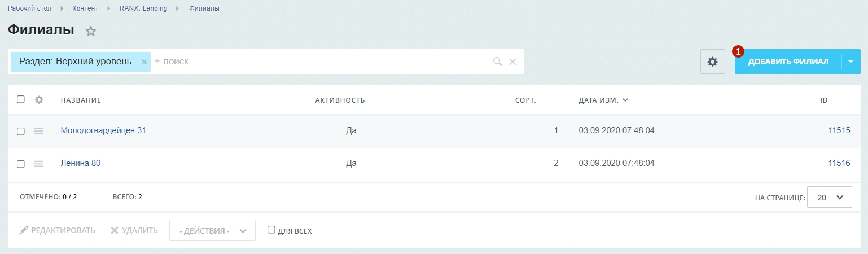The height and width of the screenshot is (254, 868).
Task: Open the Действия actions dropdown
Action: [212, 230]
